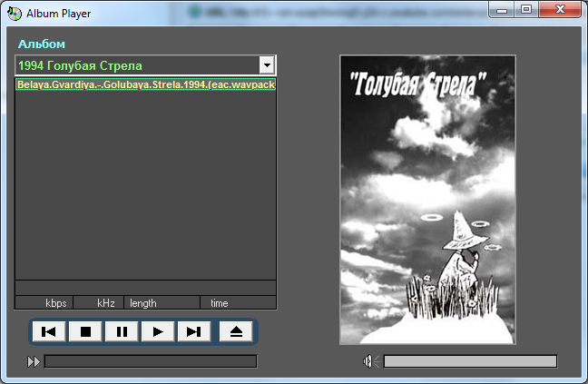Minimize the Album Player window

point(502,9)
